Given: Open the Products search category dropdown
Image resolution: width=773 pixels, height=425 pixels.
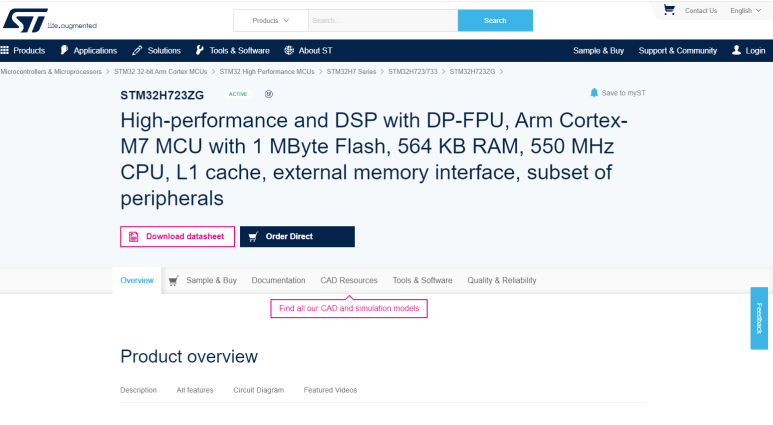Looking at the screenshot, I should pyautogui.click(x=271, y=21).
